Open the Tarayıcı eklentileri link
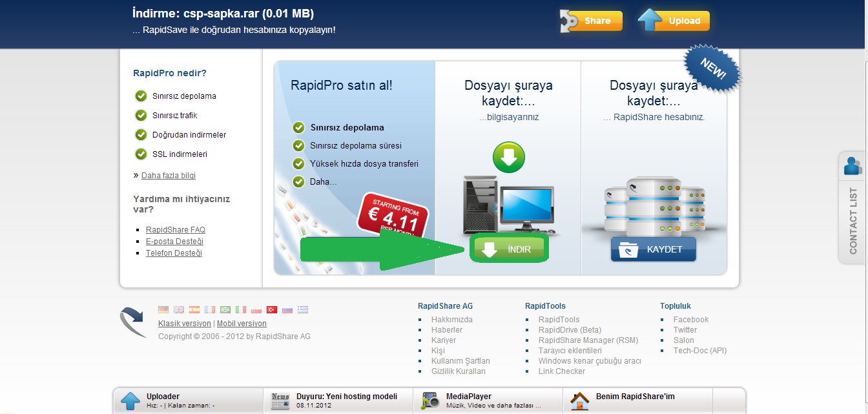The image size is (868, 414). coord(570,351)
